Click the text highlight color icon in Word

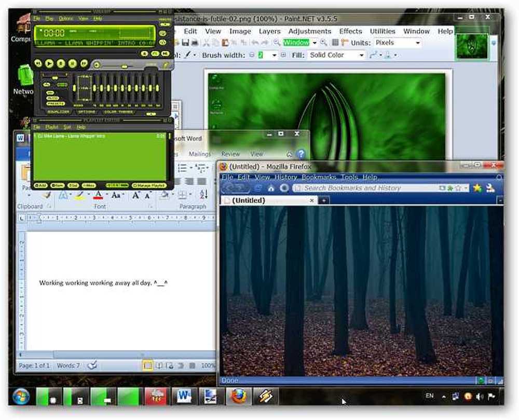(x=79, y=195)
